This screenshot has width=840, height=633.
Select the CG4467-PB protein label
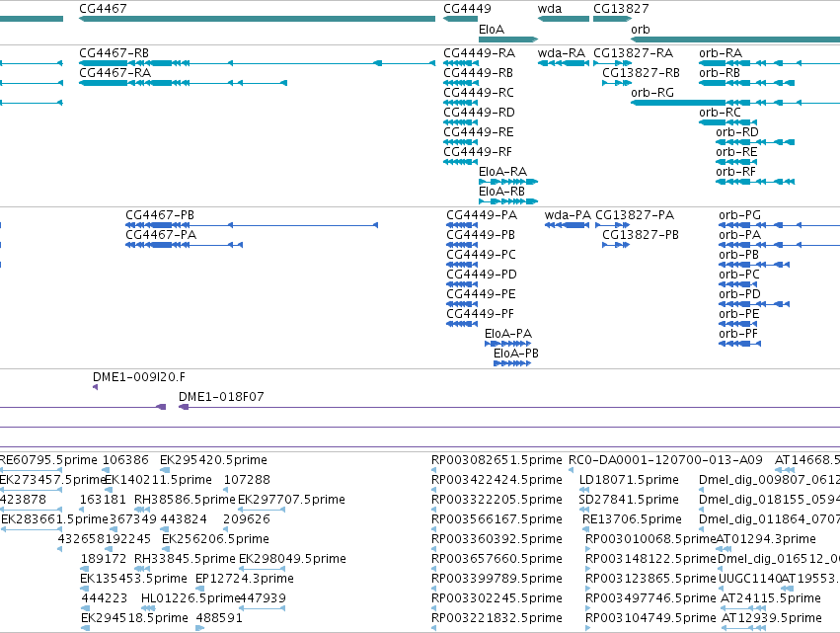click(x=160, y=215)
